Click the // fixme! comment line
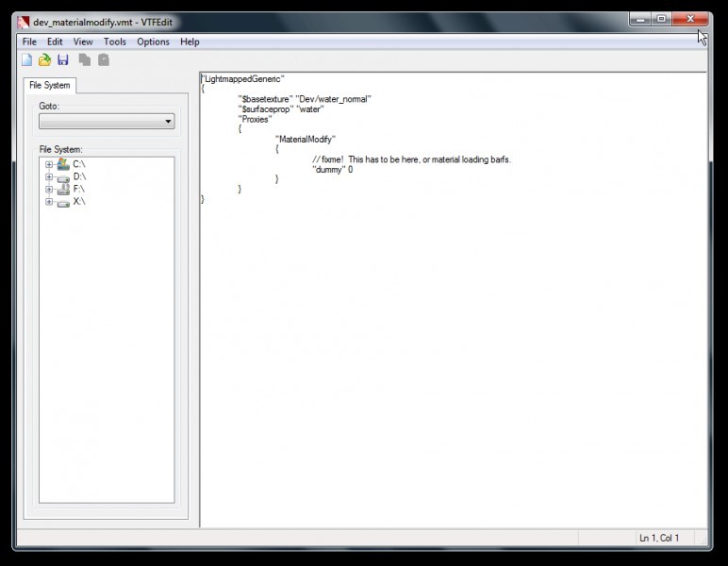Screen dimensions: 728x566 [x=411, y=159]
